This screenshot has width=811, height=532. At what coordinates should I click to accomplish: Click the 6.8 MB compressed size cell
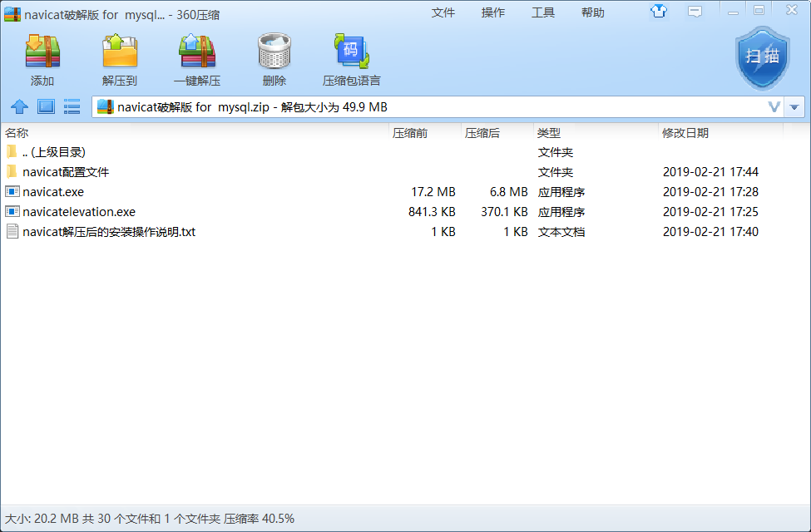click(508, 192)
